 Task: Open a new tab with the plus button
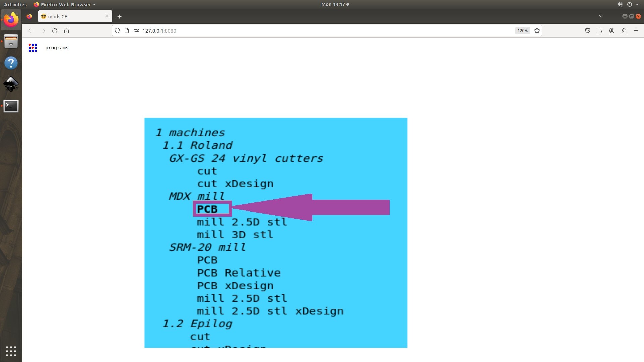tap(120, 16)
